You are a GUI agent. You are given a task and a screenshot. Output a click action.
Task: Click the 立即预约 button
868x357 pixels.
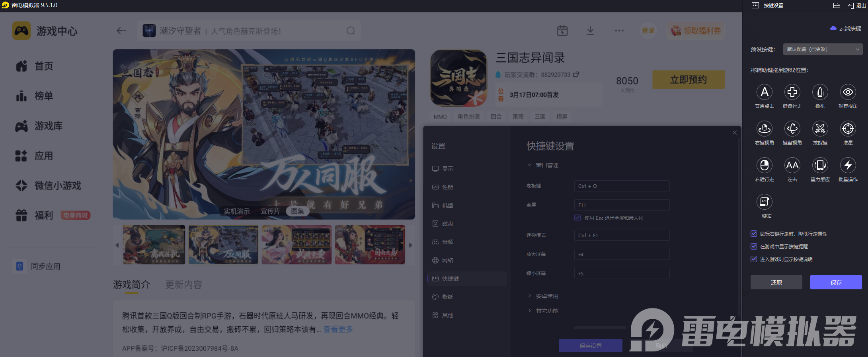pos(689,80)
